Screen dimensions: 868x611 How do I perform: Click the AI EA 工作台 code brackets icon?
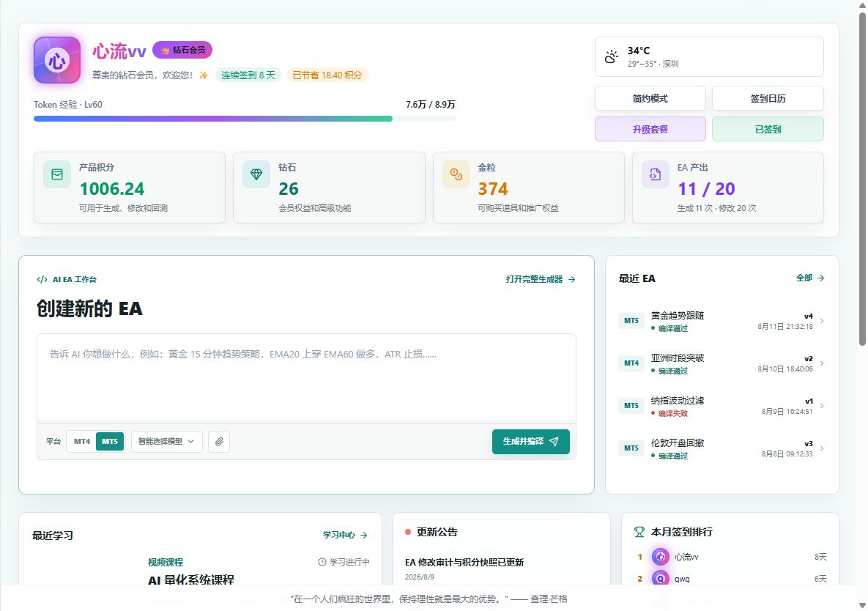coord(42,279)
